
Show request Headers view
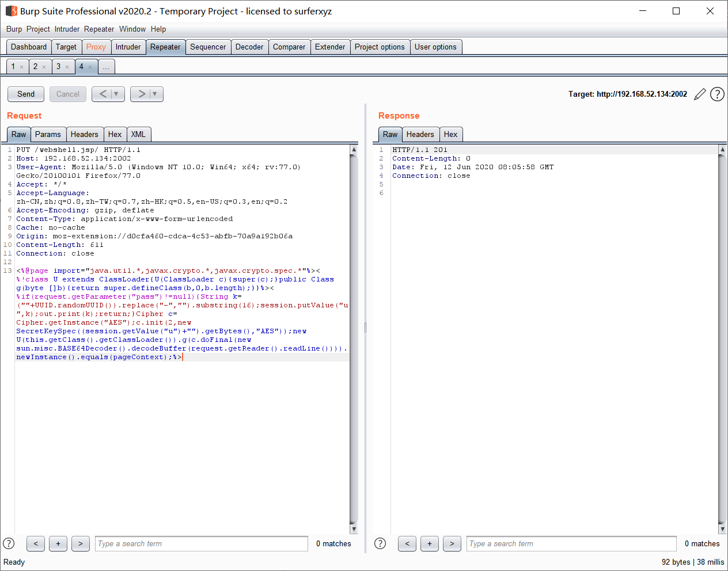point(85,135)
